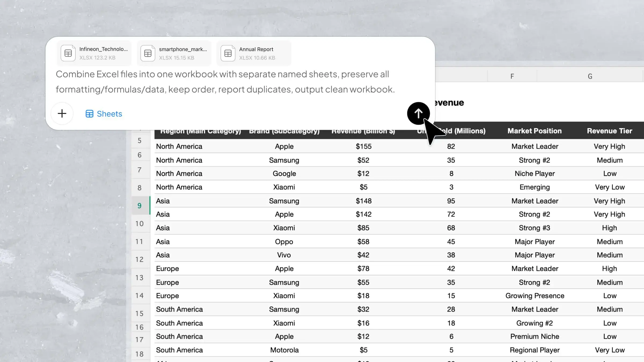
Task: Click the Revenue Tier column header cell
Action: point(609,131)
